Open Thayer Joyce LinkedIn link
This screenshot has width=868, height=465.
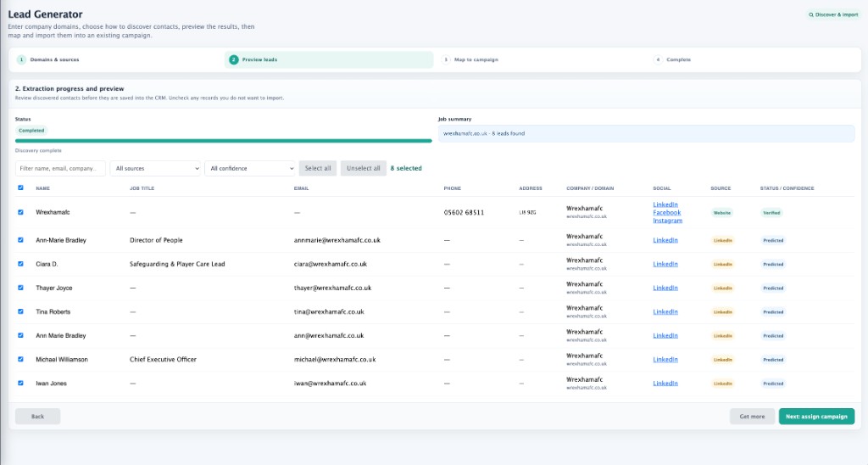pos(665,288)
